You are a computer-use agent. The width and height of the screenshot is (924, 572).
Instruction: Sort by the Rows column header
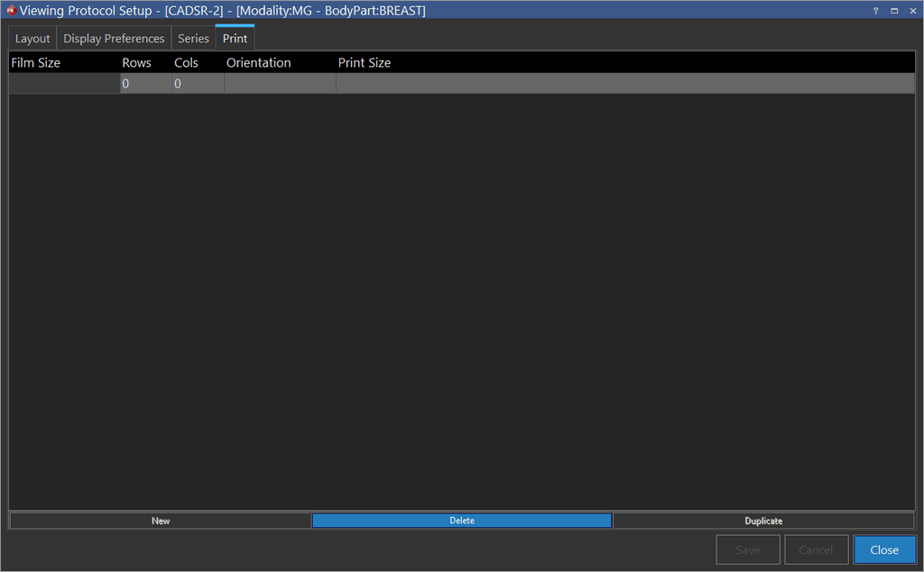(137, 63)
